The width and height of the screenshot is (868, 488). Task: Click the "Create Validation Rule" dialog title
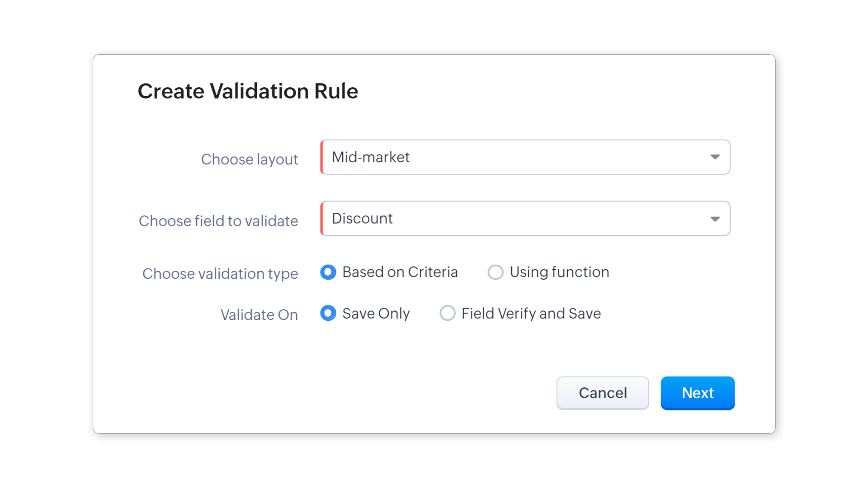point(248,91)
